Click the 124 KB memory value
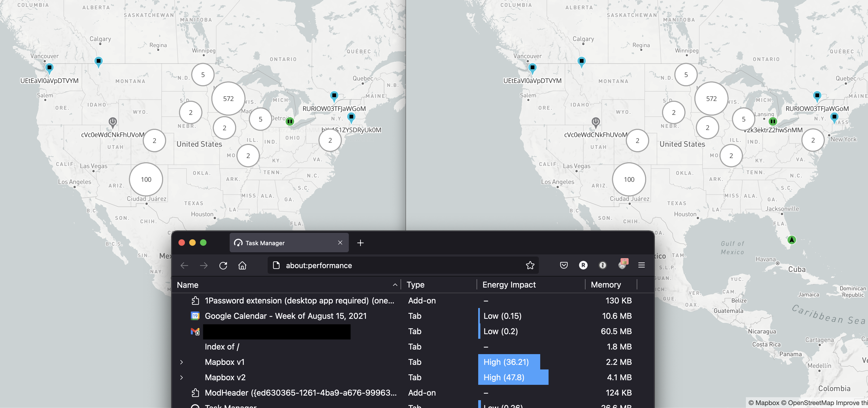868x408 pixels. pos(619,393)
